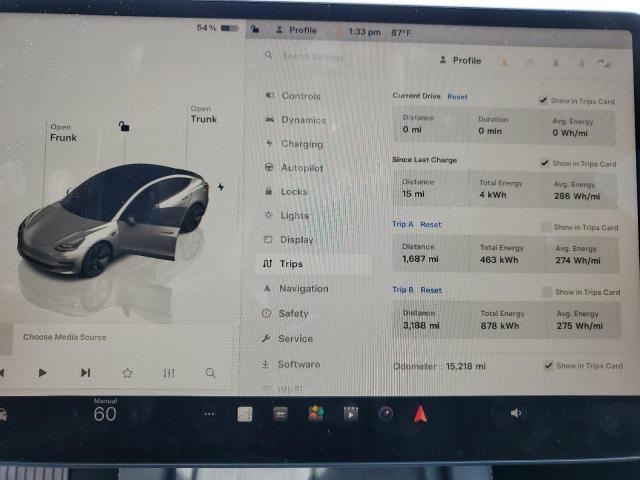The image size is (640, 480).
Task: Open the Toybox colorful icon in dock
Action: [316, 413]
